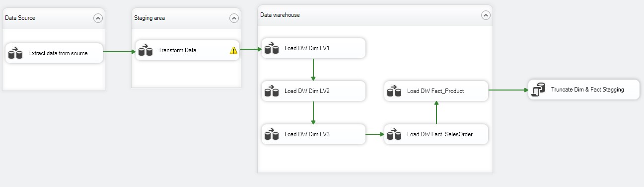Select the connector leading to Truncate Dim & Fact Stagging
The height and width of the screenshot is (187, 644).
[508, 90]
